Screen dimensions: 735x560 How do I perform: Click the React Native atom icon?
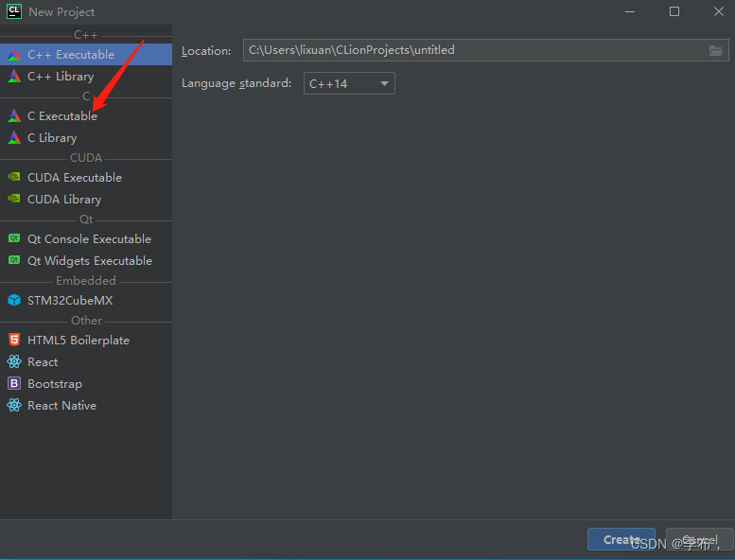[14, 405]
